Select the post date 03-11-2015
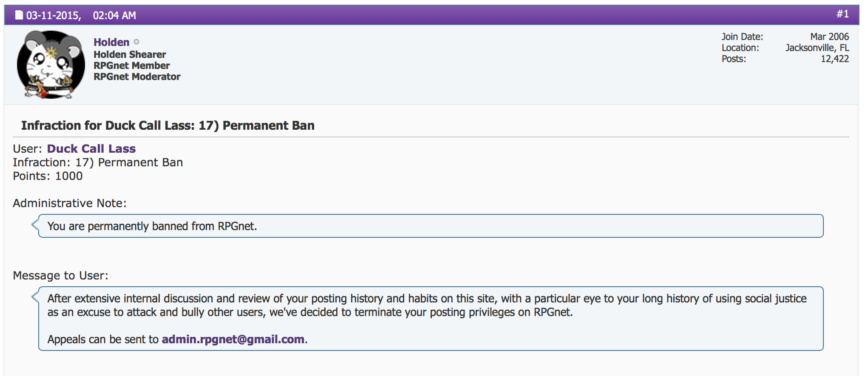Viewport: 868px width, 376px height. pos(54,15)
